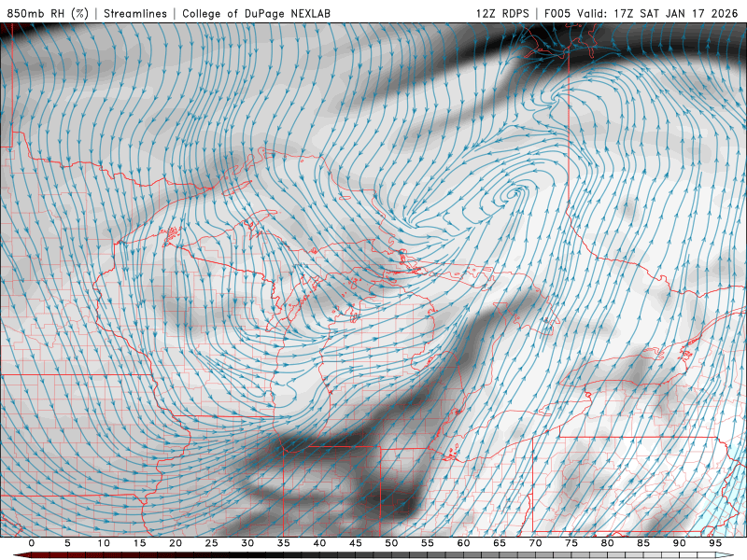Click the '25' value on the RH scale

(212, 543)
